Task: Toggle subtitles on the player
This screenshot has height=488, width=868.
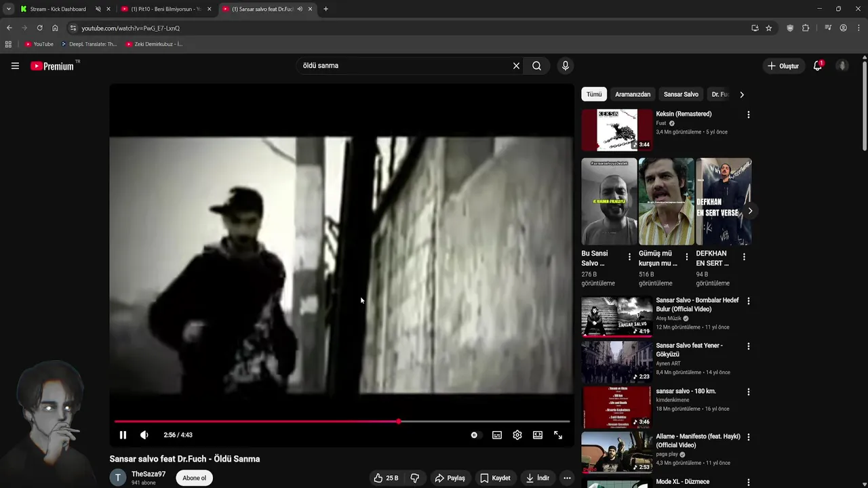Action: [x=497, y=435]
